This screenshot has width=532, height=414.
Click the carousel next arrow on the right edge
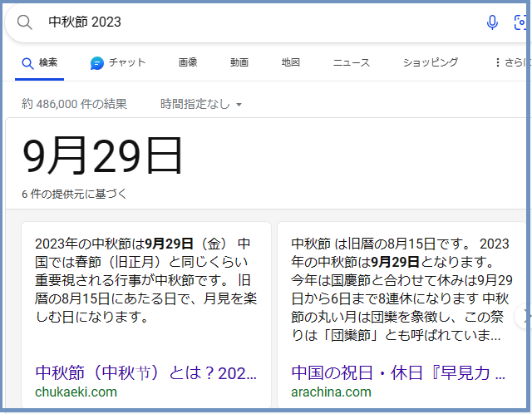[523, 316]
